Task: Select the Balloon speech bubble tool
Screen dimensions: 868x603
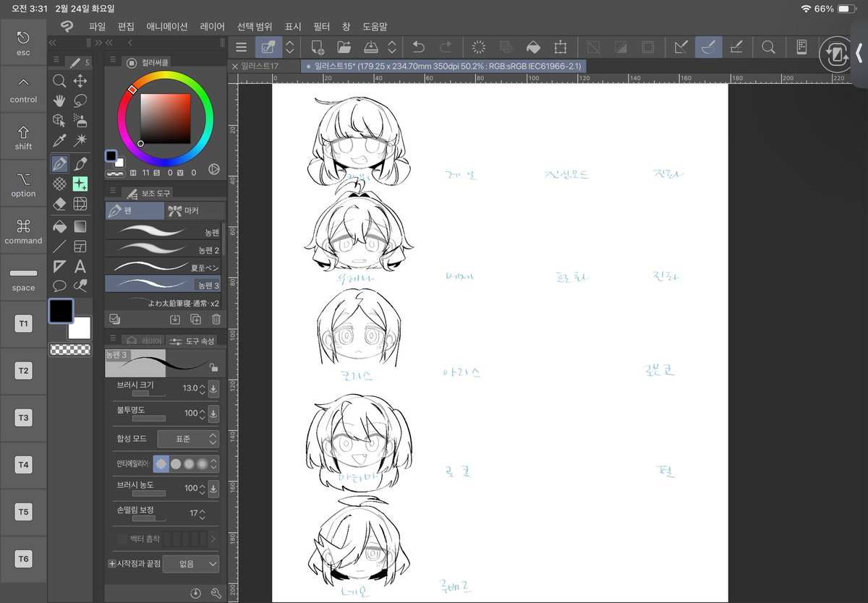Action: pos(60,286)
